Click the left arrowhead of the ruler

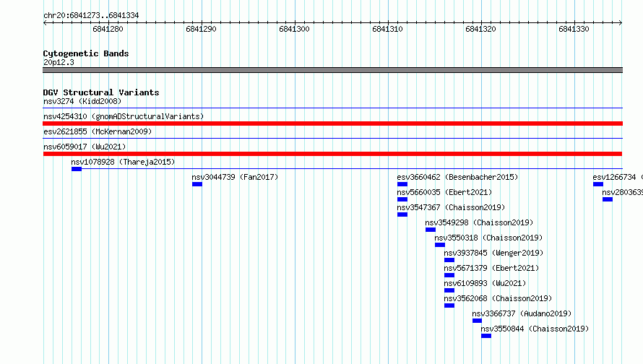point(45,22)
